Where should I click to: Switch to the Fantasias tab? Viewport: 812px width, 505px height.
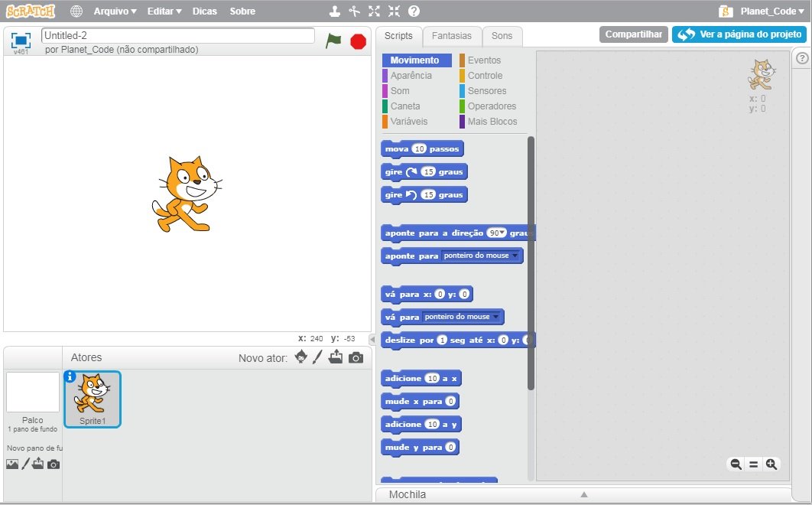tap(452, 36)
